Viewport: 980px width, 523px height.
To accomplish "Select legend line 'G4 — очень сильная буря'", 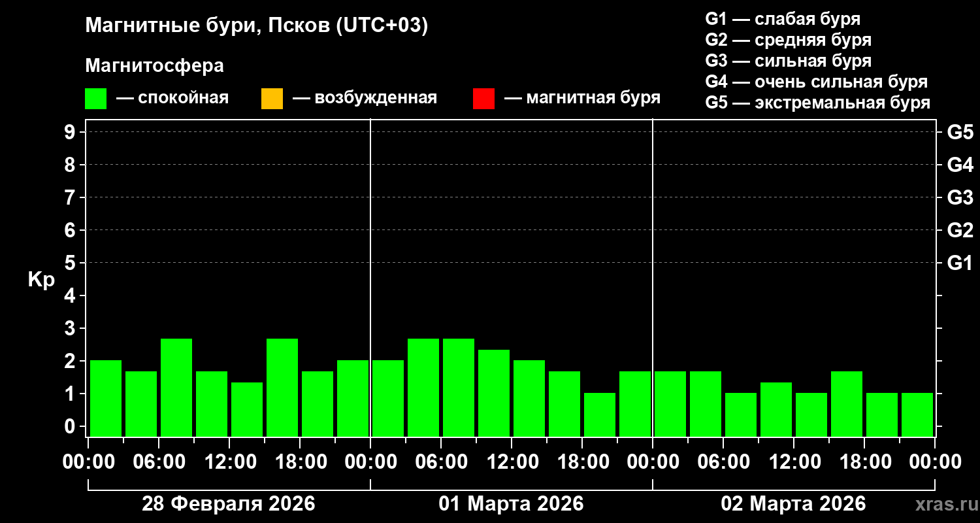I will point(817,82).
